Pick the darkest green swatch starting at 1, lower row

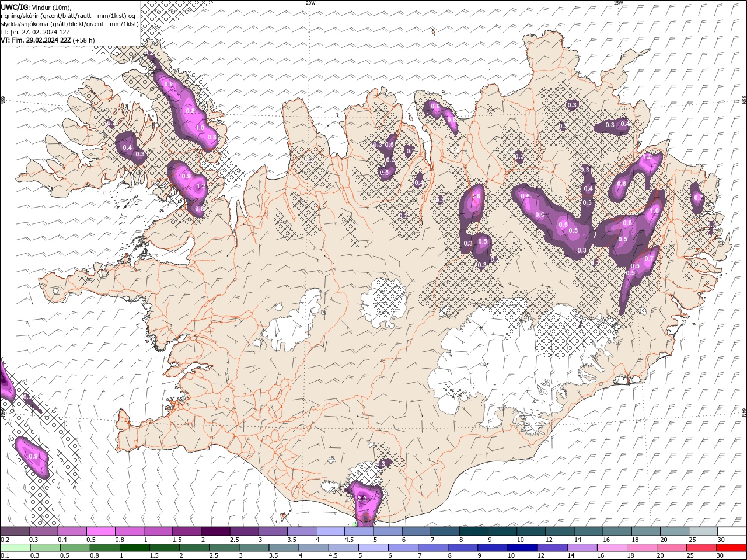click(134, 548)
